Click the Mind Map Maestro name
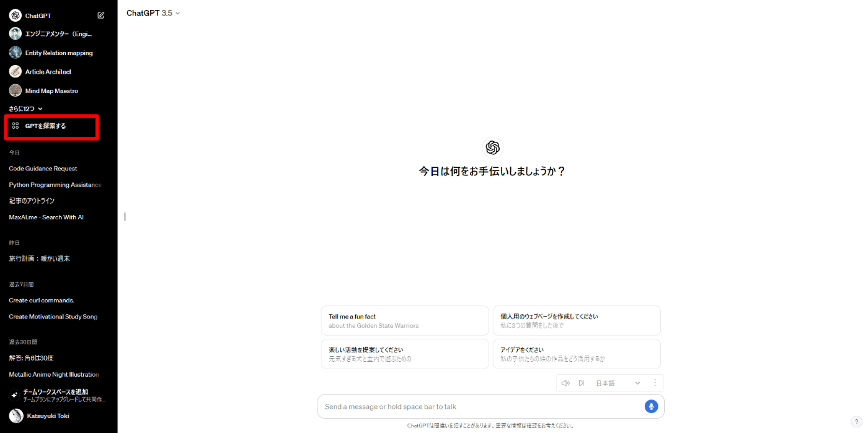868x433 pixels. click(51, 91)
